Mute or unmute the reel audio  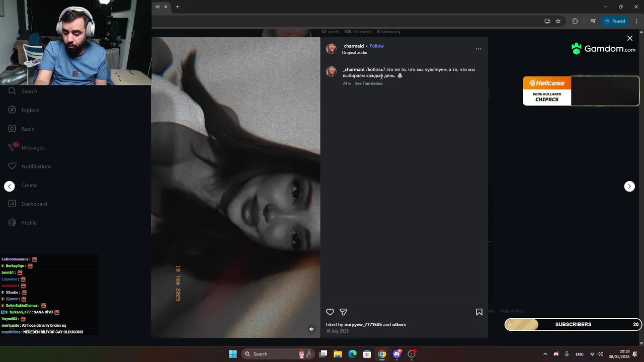(311, 329)
